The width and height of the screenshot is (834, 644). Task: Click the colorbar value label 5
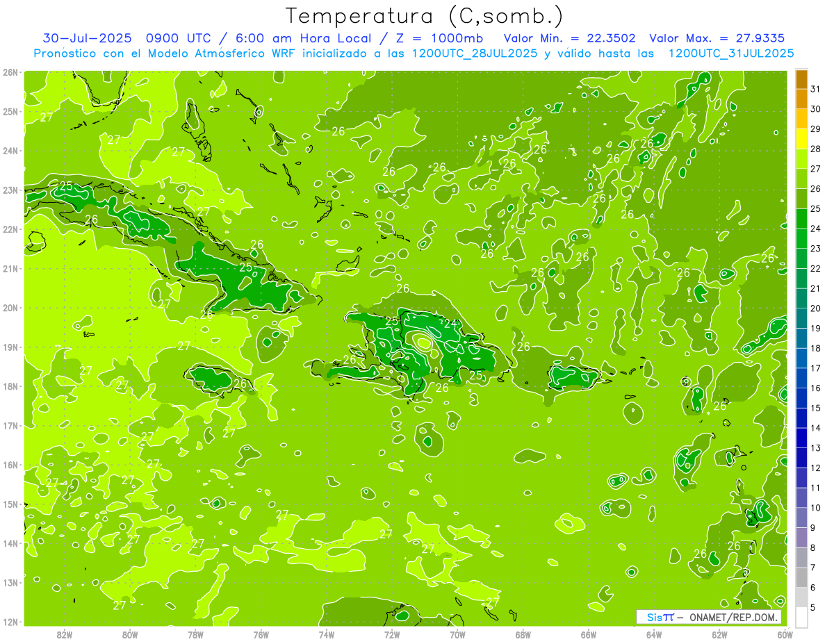click(x=813, y=608)
